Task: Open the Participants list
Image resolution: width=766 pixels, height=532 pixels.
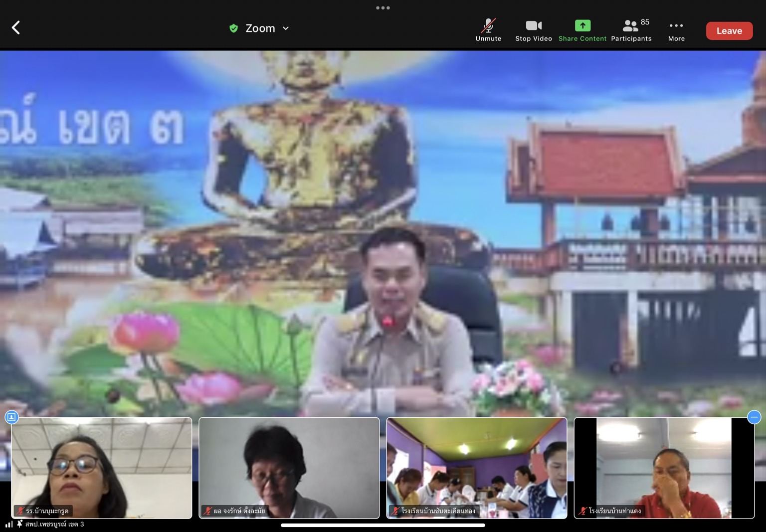Action: point(631,30)
